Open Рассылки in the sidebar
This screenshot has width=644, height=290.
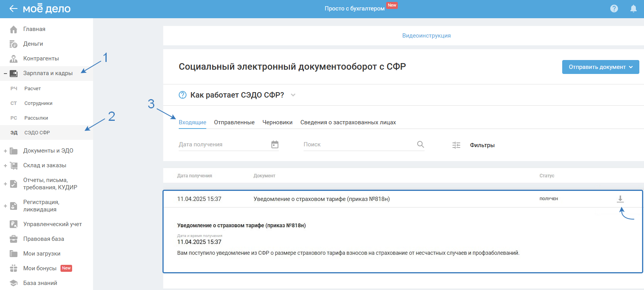(36, 118)
